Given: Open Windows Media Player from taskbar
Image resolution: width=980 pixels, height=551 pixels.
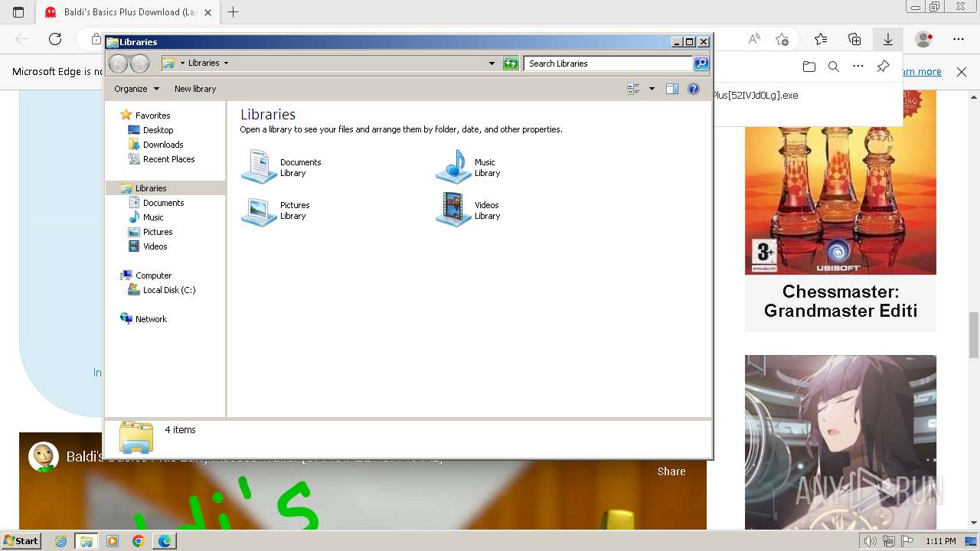Looking at the screenshot, I should 113,541.
